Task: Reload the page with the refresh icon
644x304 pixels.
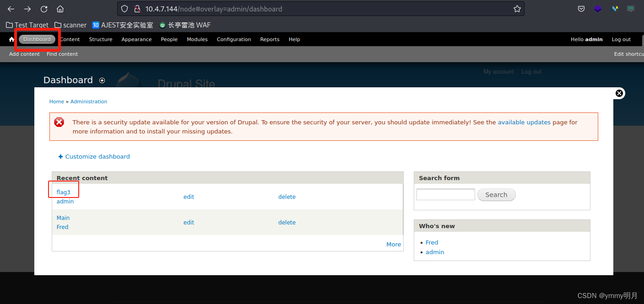Action: click(x=44, y=9)
